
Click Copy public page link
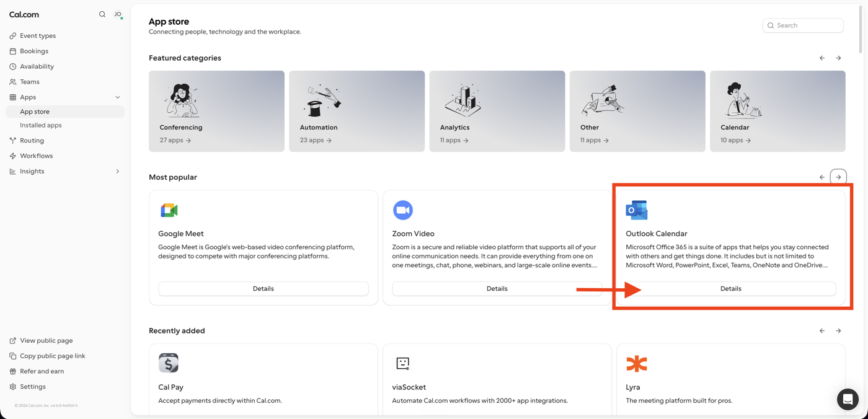pos(52,356)
